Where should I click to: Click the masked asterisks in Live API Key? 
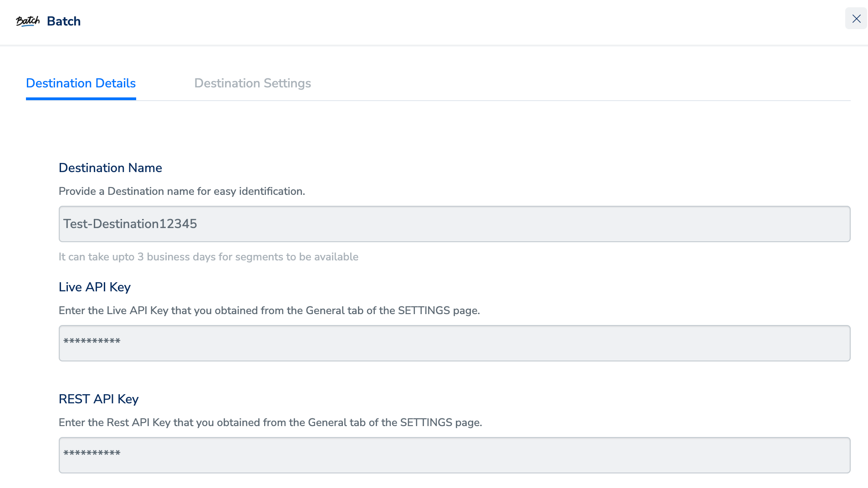click(92, 342)
